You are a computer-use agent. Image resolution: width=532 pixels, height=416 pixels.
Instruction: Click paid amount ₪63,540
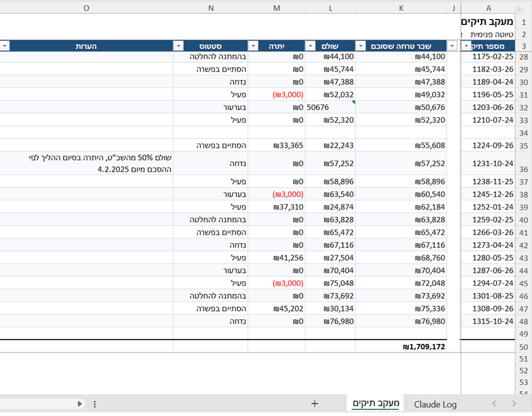coord(330,194)
